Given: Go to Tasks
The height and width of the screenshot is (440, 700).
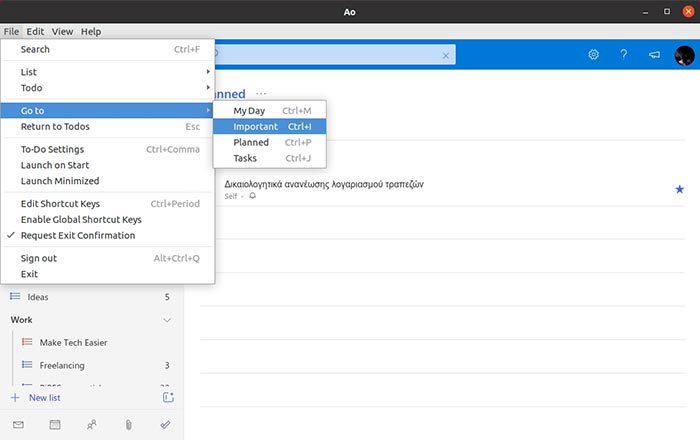Looking at the screenshot, I should pyautogui.click(x=270, y=158).
